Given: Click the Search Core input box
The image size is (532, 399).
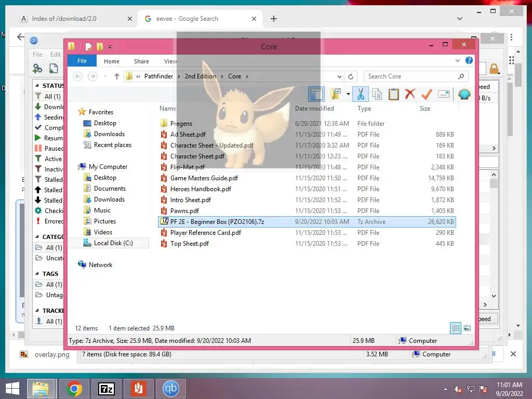Looking at the screenshot, I should point(416,76).
